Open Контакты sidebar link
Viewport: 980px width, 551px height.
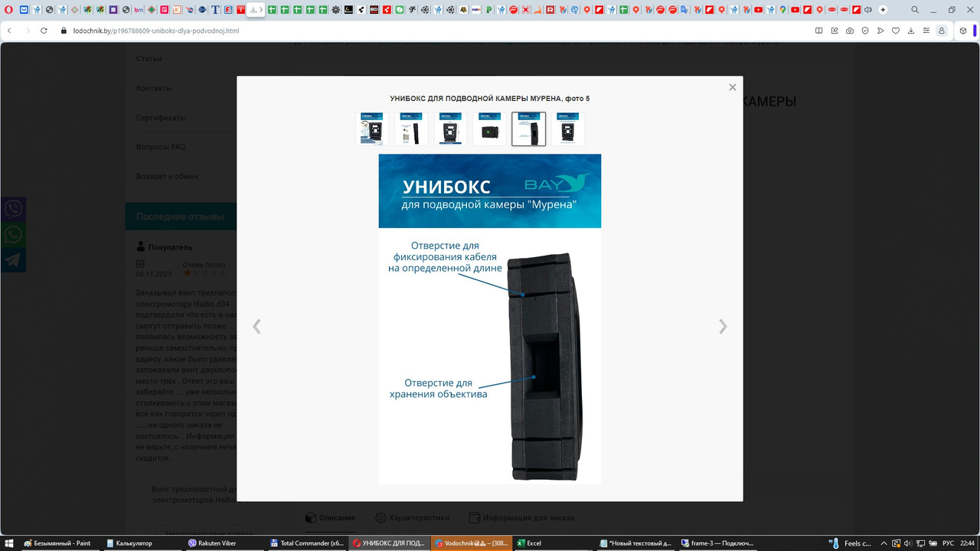pos(154,88)
